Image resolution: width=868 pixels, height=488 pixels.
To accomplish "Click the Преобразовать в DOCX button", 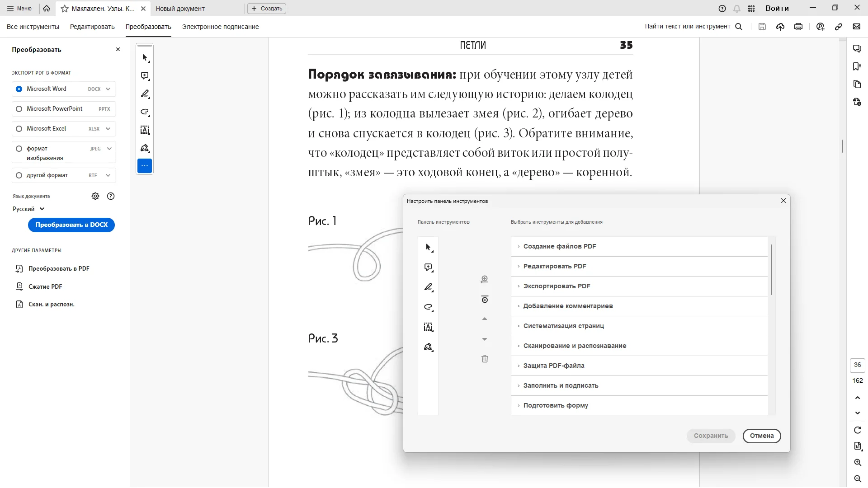I will [71, 225].
